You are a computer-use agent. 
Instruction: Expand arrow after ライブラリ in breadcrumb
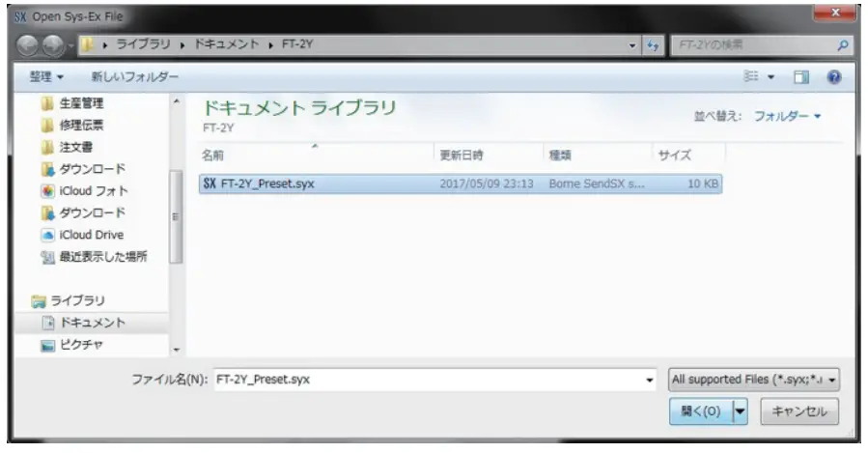(x=182, y=45)
